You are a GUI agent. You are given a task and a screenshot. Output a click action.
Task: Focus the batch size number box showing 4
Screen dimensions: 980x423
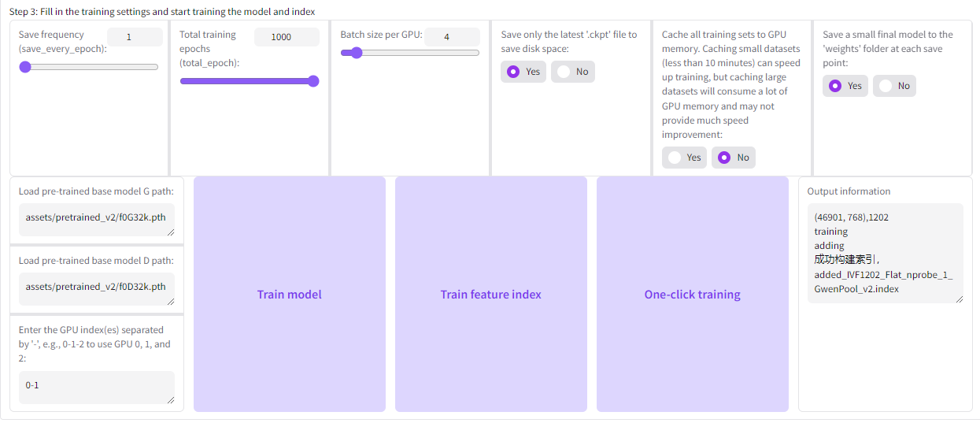pos(452,37)
